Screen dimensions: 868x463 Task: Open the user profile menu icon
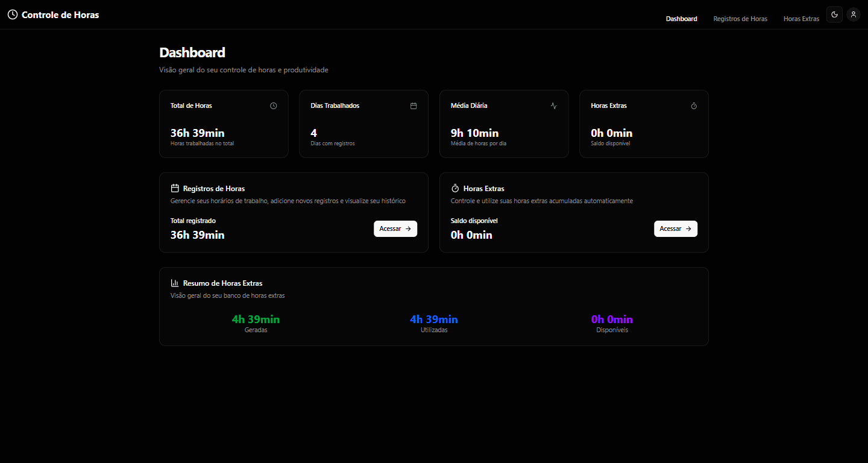click(x=853, y=14)
